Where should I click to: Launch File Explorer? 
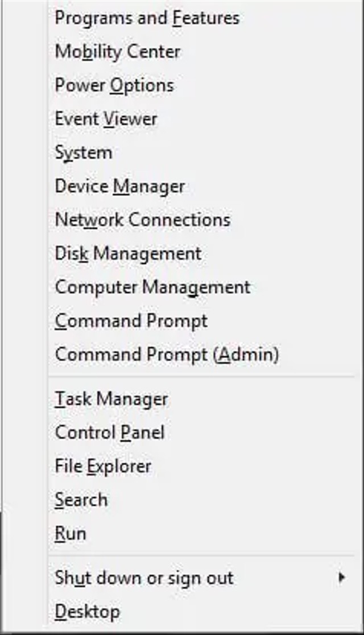(102, 465)
